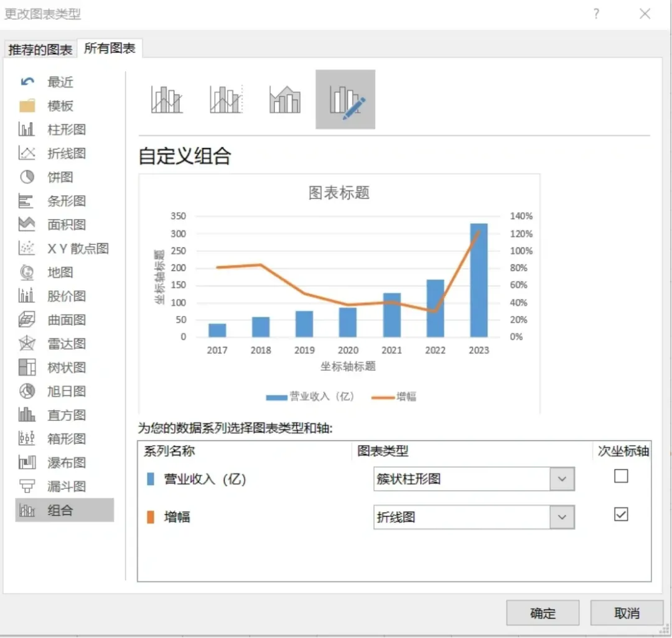672x638 pixels.
Task: Choose the 股价图 stock chart category
Action: [64, 296]
